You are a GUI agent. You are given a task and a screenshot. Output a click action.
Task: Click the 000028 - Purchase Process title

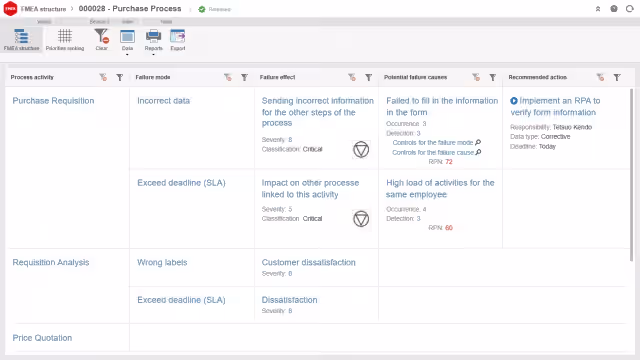[130, 9]
